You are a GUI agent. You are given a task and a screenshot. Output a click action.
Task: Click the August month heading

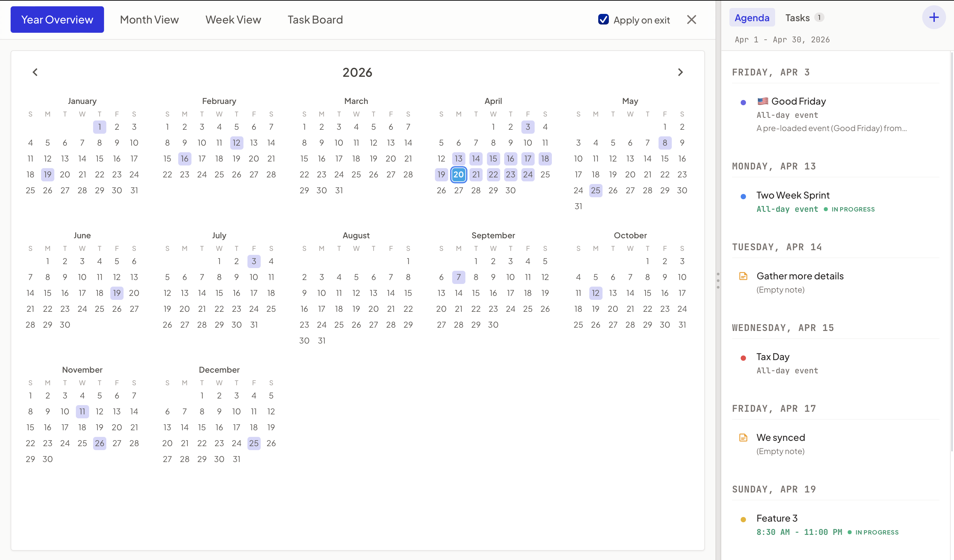click(x=356, y=235)
